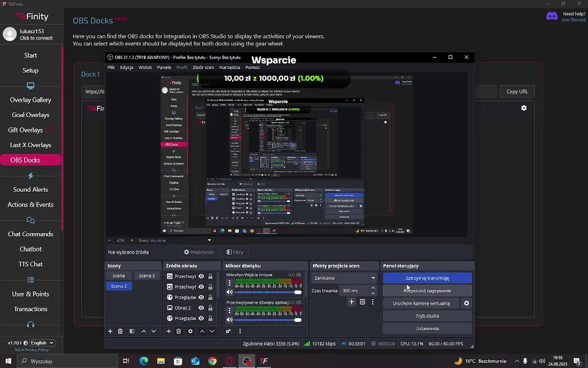
Task: Open Sound Alerts in TikFinity sidebar
Action: (31, 190)
